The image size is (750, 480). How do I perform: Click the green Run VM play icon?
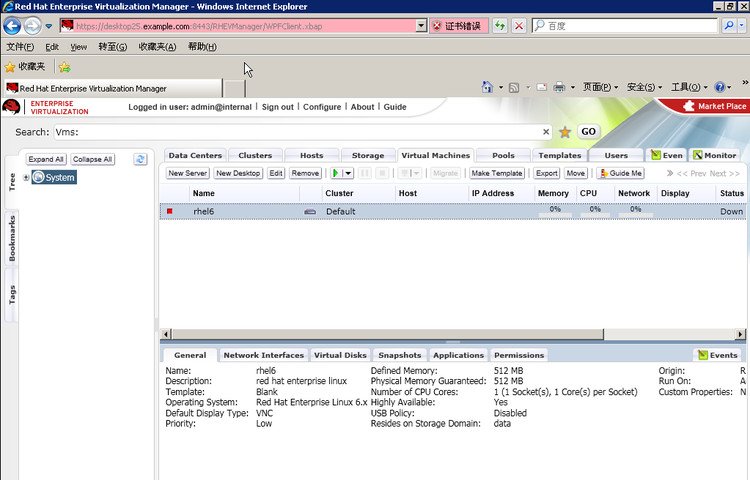click(x=336, y=173)
